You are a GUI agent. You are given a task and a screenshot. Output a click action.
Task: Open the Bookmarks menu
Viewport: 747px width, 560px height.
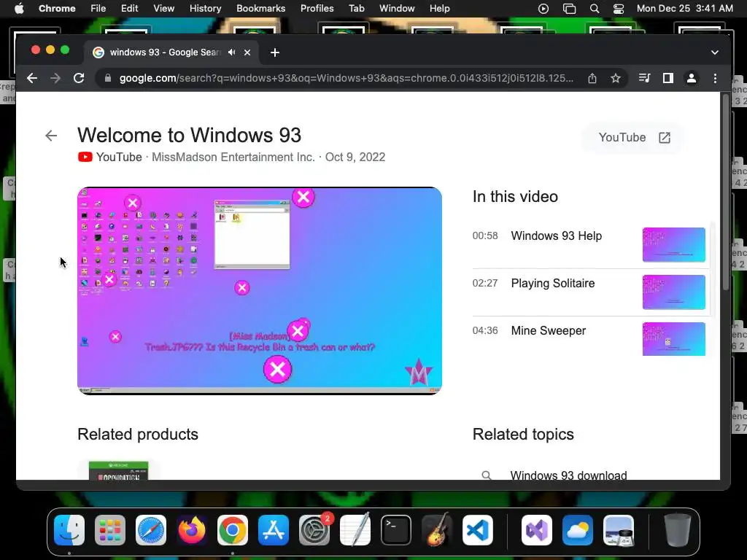(x=260, y=9)
